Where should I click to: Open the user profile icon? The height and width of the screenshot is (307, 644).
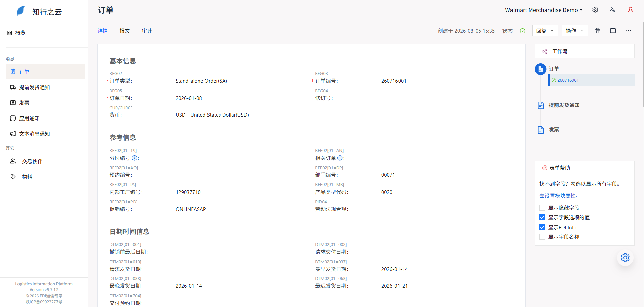(x=631, y=10)
